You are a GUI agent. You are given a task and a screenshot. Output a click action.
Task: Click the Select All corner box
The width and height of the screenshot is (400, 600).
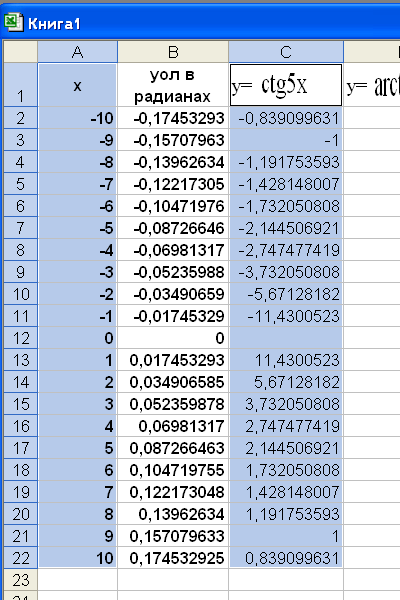click(21, 52)
